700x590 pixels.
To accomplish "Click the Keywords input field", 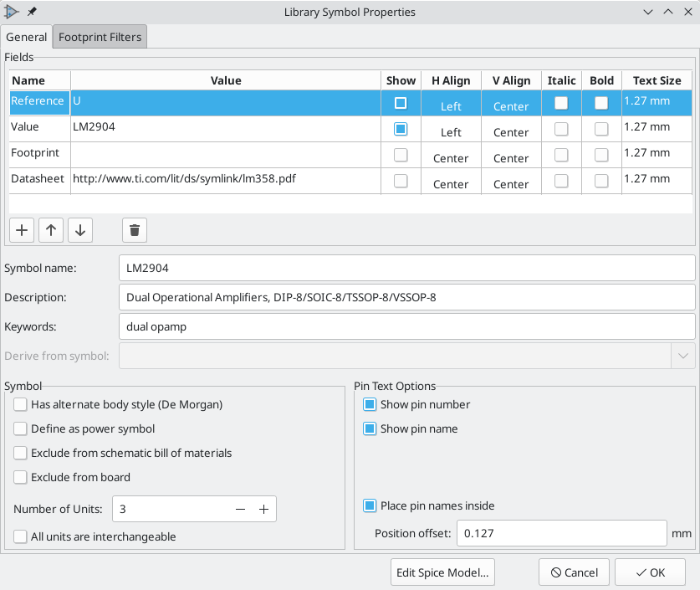I will 407,326.
